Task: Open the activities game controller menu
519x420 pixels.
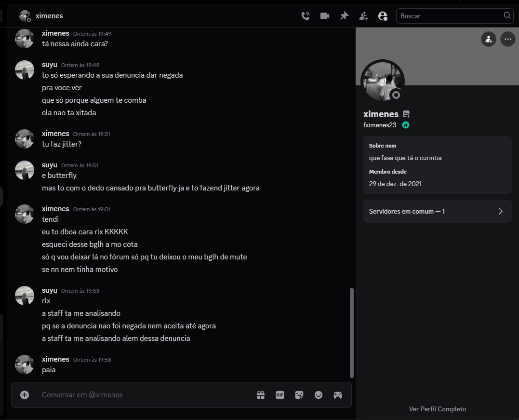Action: pyautogui.click(x=338, y=395)
